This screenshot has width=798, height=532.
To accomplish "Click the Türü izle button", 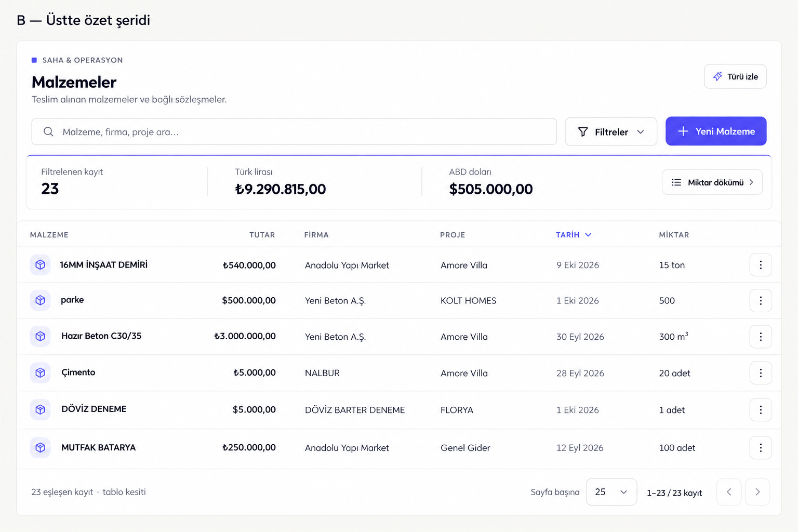I will click(x=735, y=76).
